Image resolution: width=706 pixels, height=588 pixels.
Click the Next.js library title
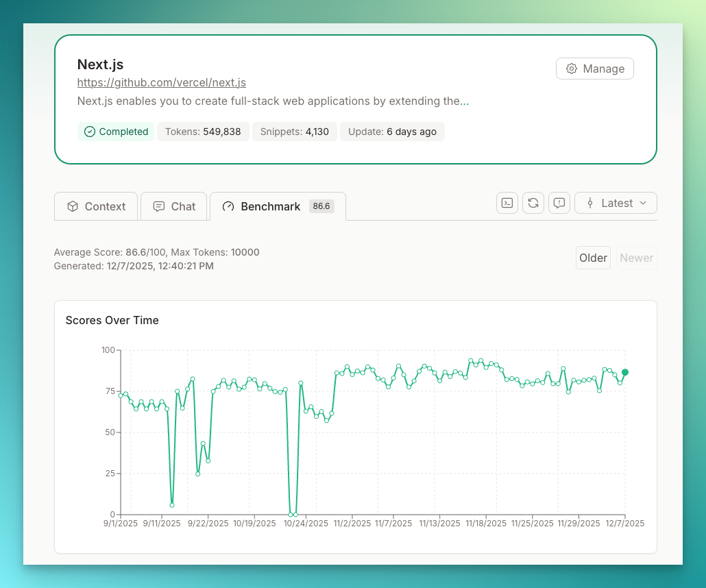(100, 64)
